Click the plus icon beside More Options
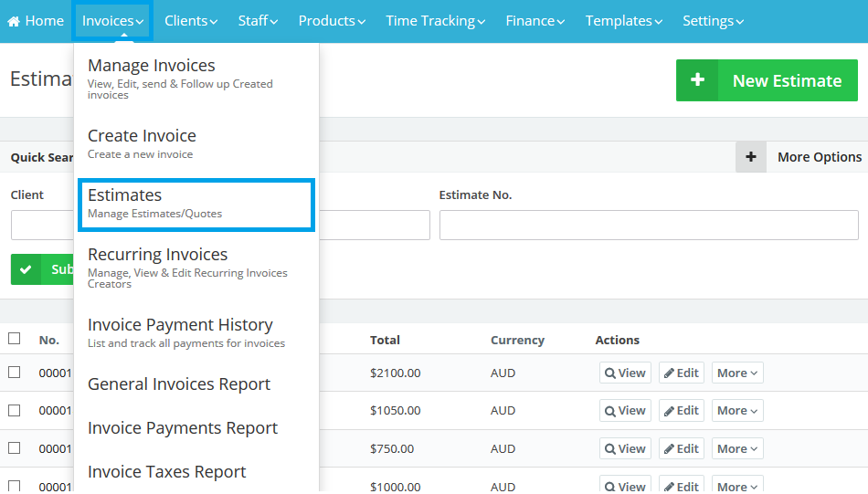This screenshot has height=494, width=868. [x=751, y=157]
